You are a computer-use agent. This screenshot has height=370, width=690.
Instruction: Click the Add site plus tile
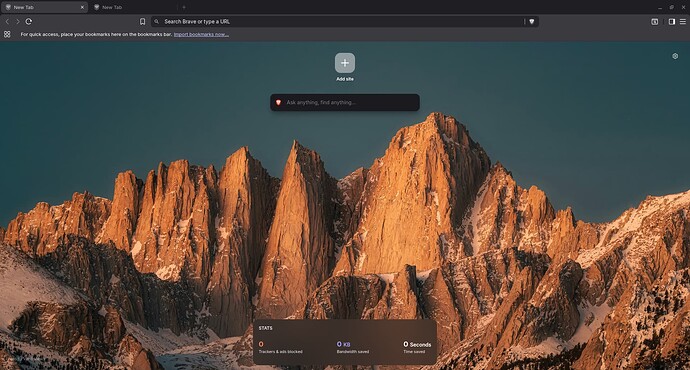point(345,63)
